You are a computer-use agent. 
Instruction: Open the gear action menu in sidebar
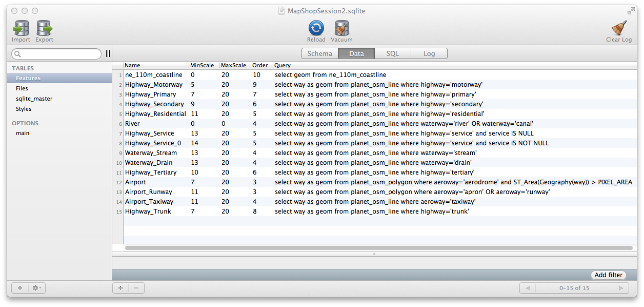pyautogui.click(x=37, y=288)
